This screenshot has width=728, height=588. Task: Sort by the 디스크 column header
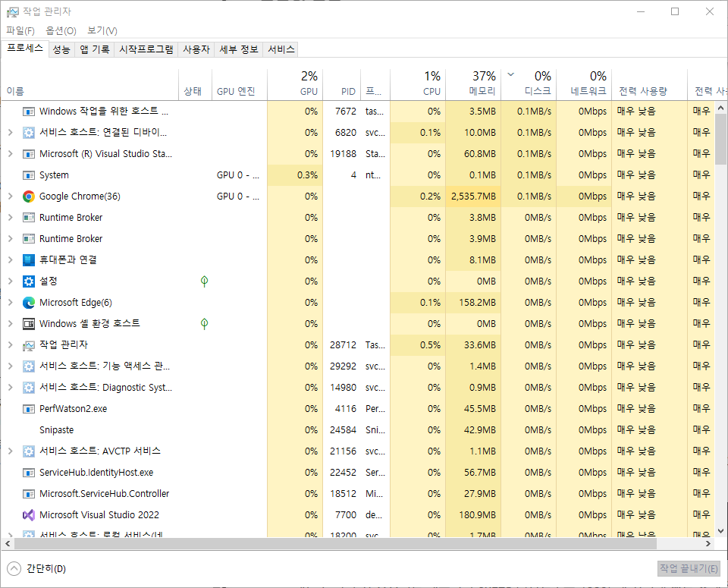tap(529, 84)
